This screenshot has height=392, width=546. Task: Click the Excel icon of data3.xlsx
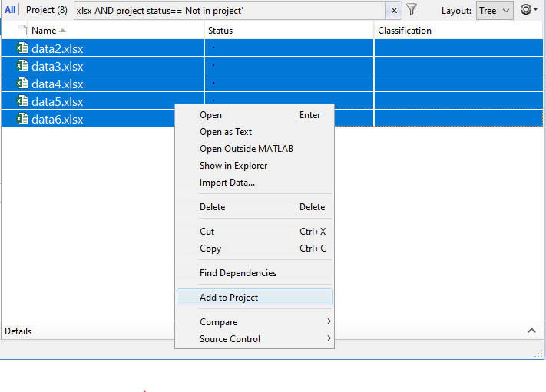pyautogui.click(x=22, y=66)
